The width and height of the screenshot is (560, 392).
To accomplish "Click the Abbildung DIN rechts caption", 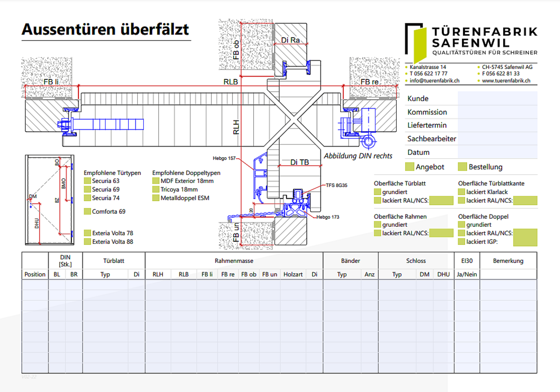I will point(358,156).
